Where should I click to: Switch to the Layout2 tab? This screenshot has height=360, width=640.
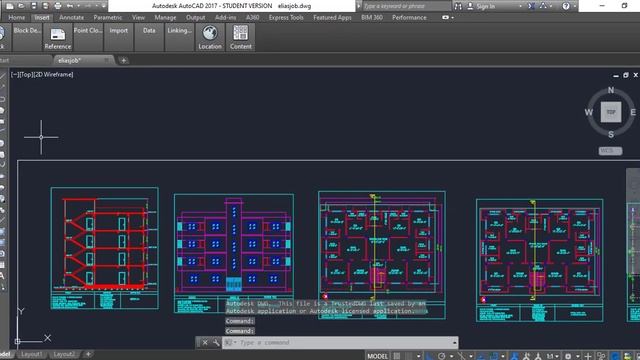[x=64, y=354]
